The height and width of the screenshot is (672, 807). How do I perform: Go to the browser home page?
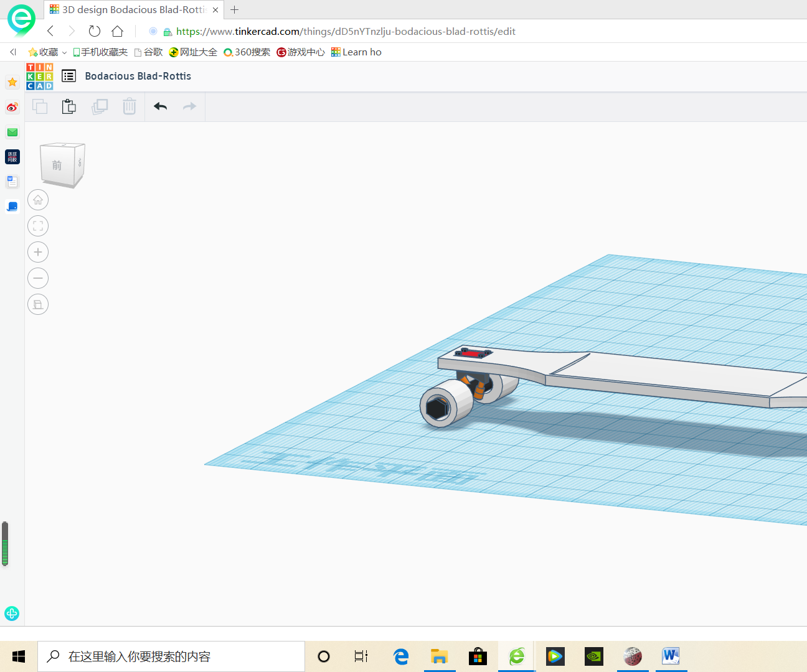[117, 31]
